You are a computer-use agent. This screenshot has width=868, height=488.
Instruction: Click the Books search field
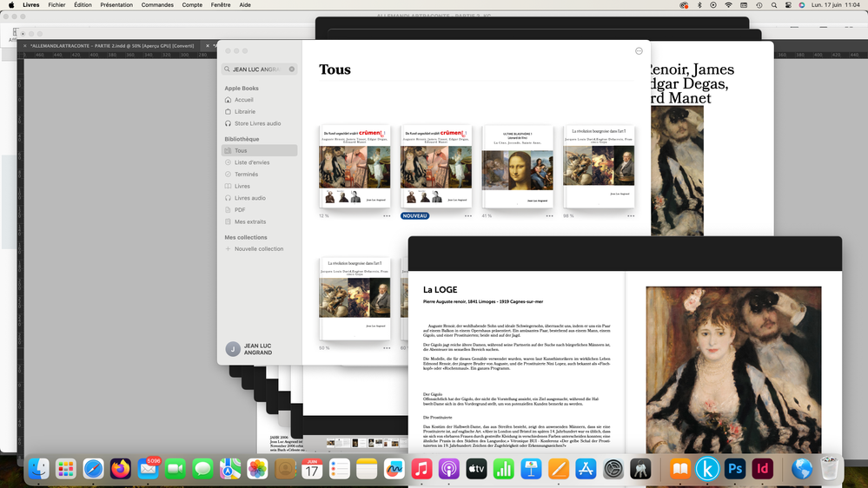click(259, 69)
